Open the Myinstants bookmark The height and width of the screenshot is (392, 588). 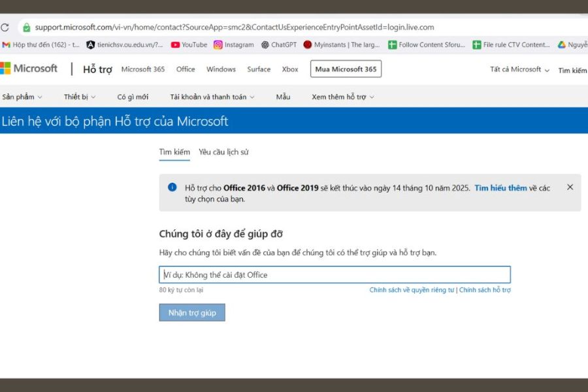pos(342,45)
